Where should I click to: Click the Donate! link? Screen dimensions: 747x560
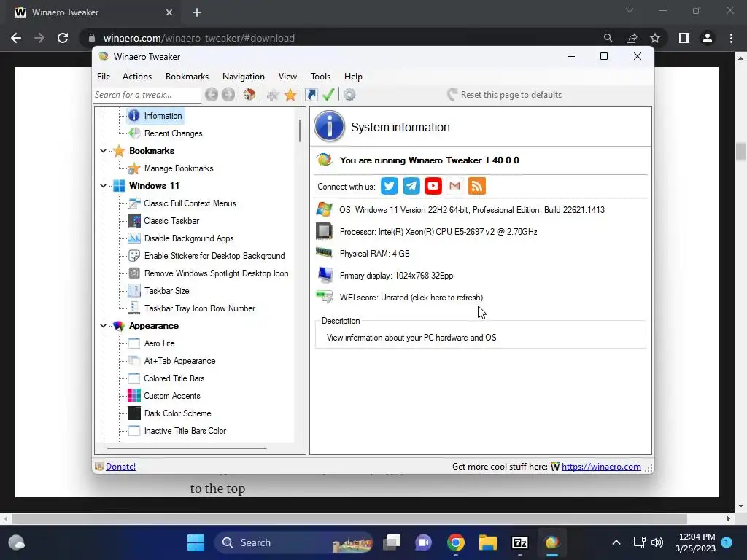tap(120, 467)
